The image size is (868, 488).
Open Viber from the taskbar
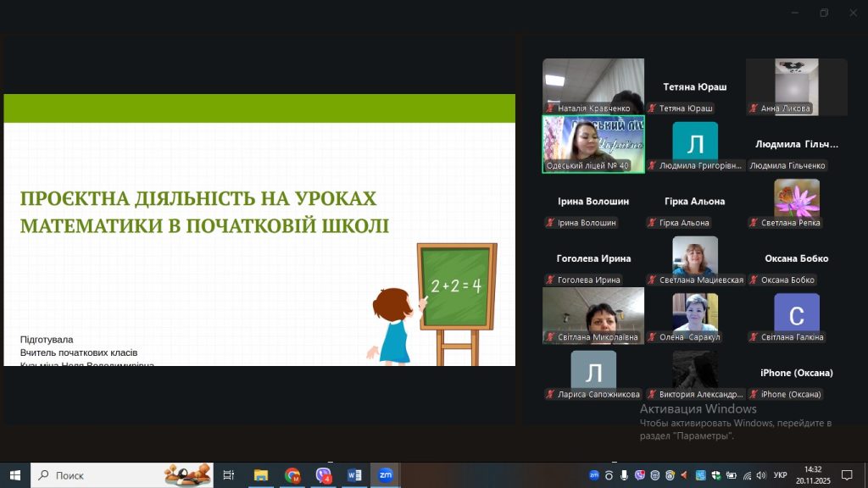point(323,475)
